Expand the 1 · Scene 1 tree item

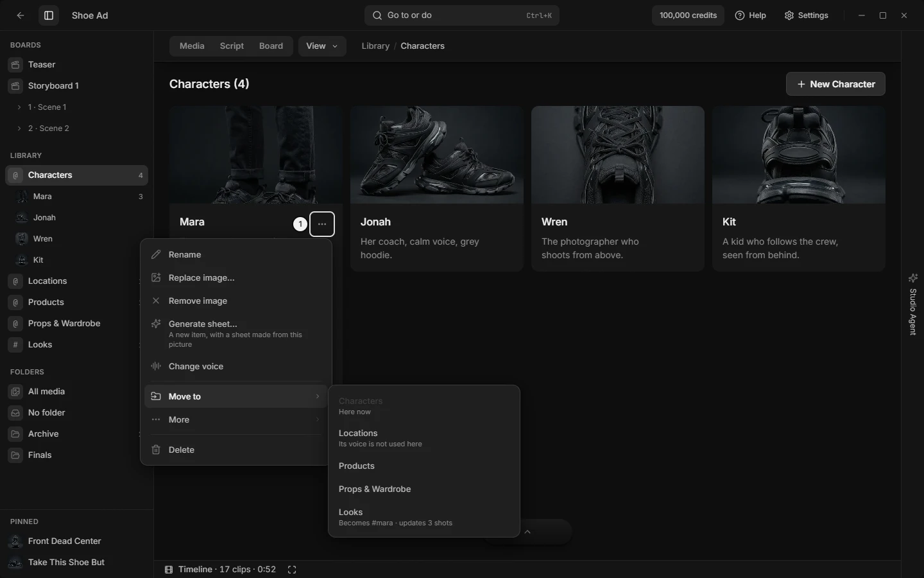coord(19,107)
